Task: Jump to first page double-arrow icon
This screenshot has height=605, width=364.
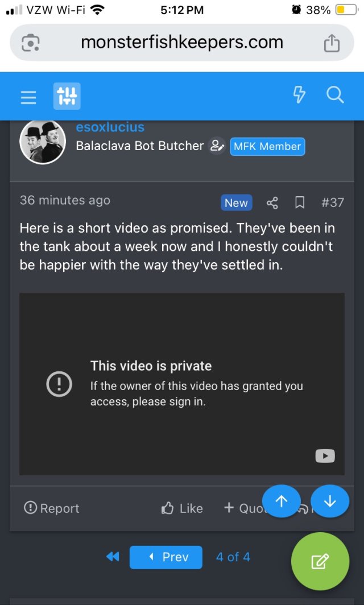Action: [113, 557]
